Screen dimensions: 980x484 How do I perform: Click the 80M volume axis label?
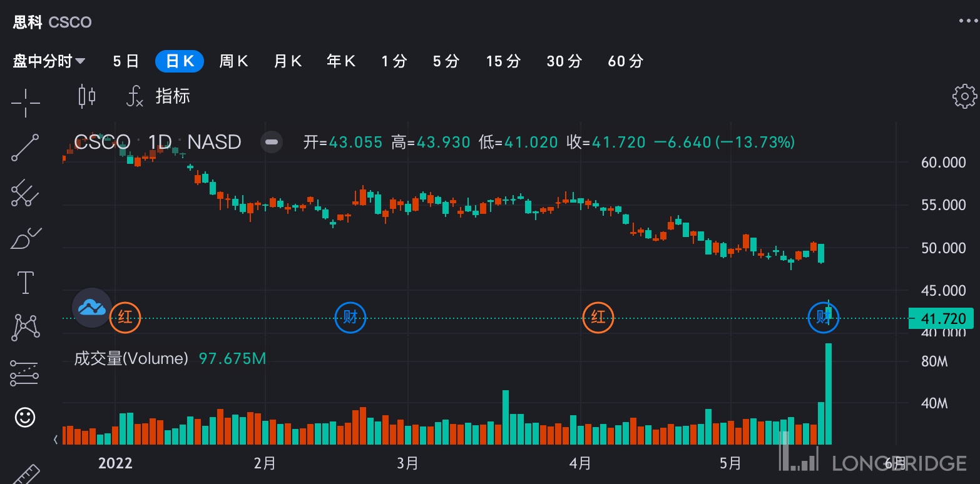pyautogui.click(x=934, y=361)
